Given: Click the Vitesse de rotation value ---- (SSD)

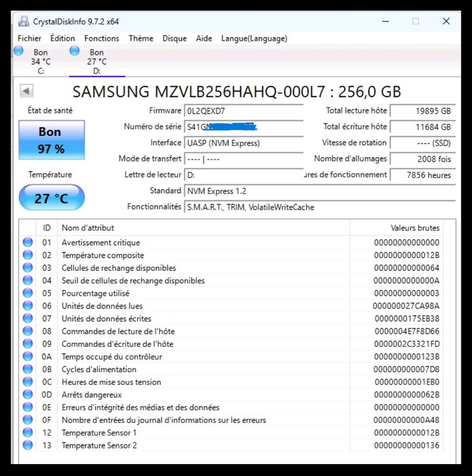Looking at the screenshot, I should coord(423,143).
